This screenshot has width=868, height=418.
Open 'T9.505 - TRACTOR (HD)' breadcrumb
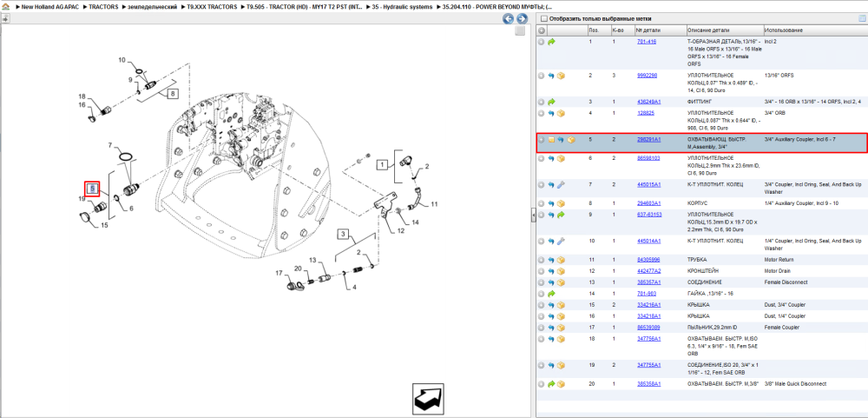point(305,7)
